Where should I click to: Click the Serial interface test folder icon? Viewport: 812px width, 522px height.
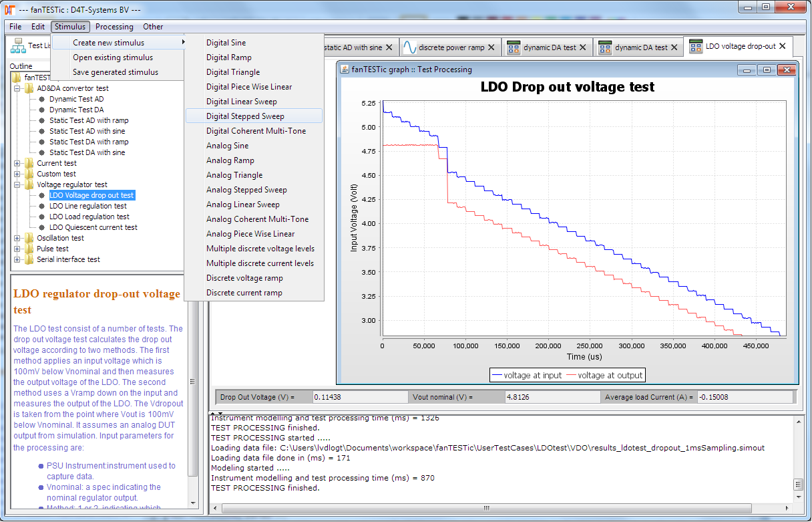29,259
